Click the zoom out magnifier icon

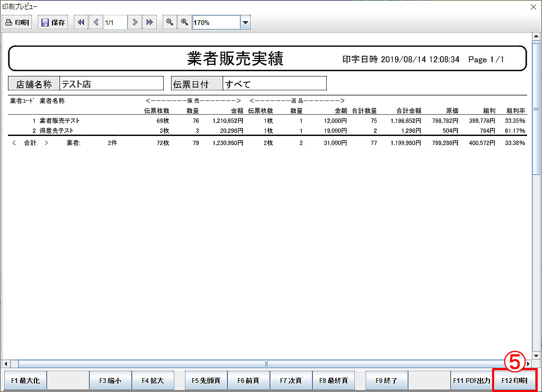pyautogui.click(x=169, y=22)
